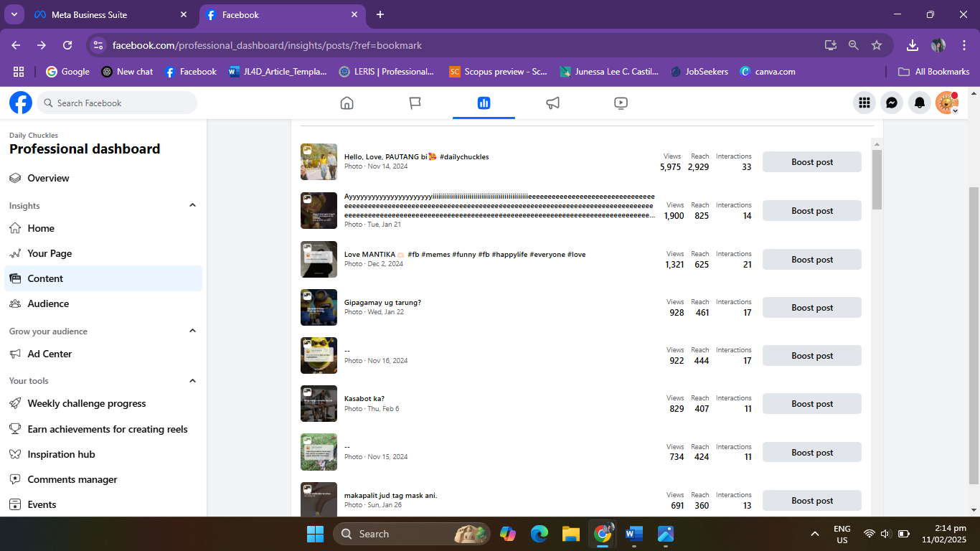Open the Overview section in the sidebar
The width and height of the screenshot is (980, 551).
(x=48, y=178)
